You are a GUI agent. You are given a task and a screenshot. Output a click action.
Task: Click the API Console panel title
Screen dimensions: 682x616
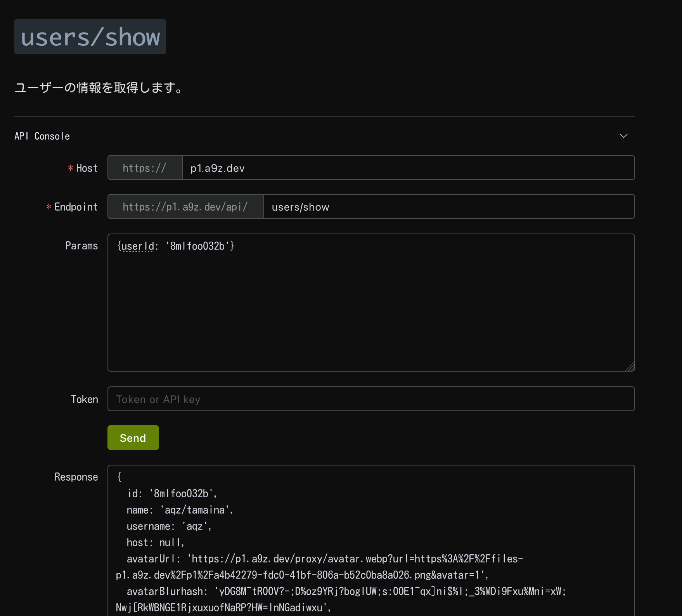(x=42, y=136)
